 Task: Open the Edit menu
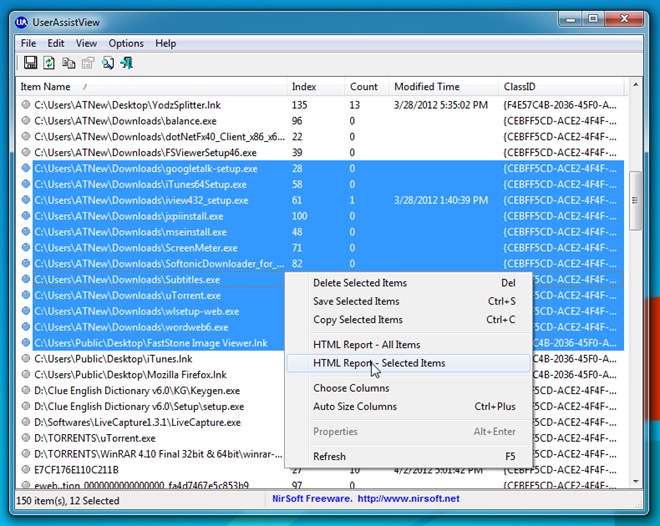pos(56,43)
